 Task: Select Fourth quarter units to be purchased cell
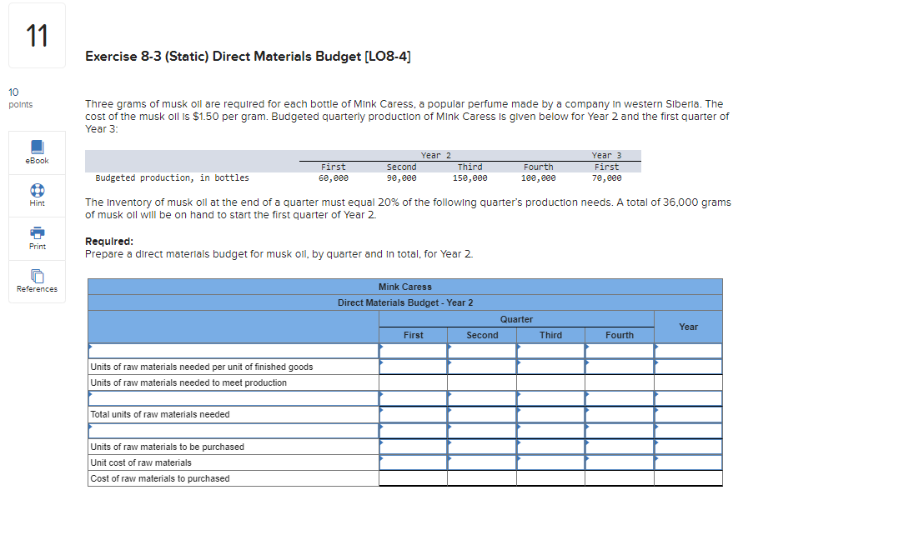(x=620, y=446)
